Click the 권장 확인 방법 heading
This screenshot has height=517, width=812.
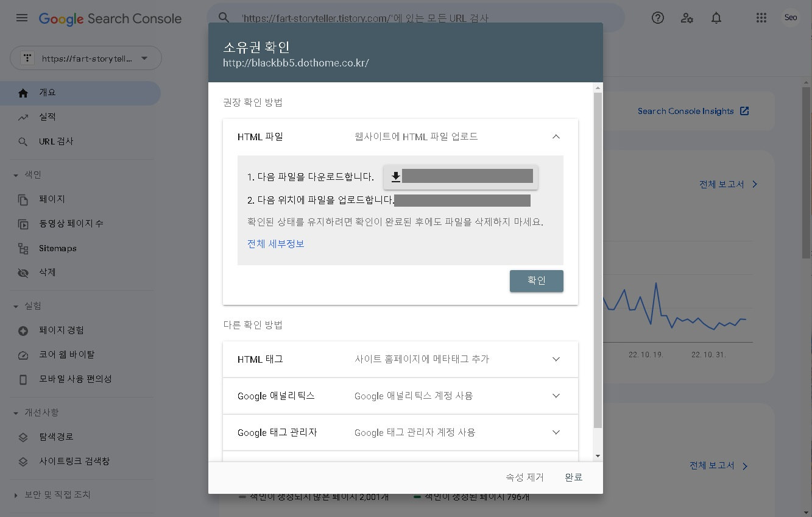click(x=253, y=102)
